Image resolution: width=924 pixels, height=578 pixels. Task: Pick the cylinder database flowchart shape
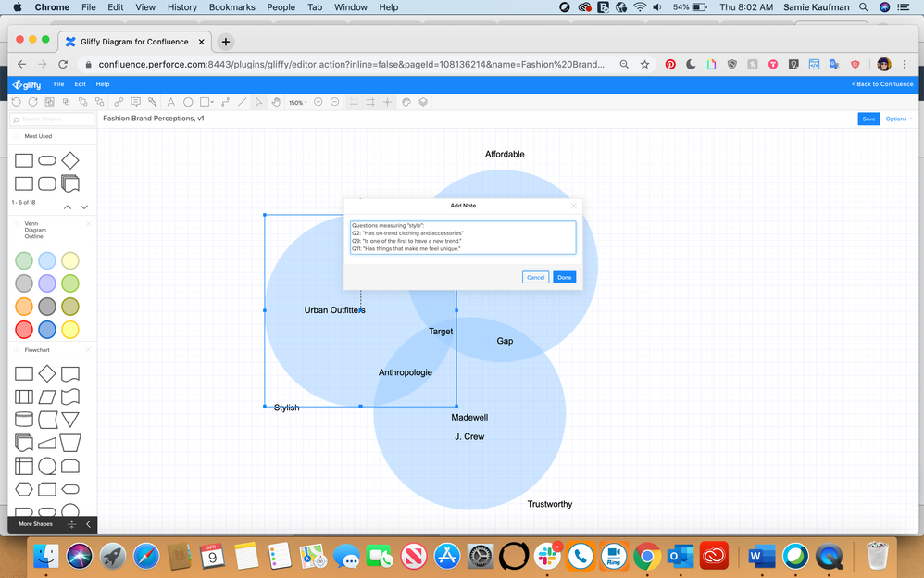(x=23, y=420)
